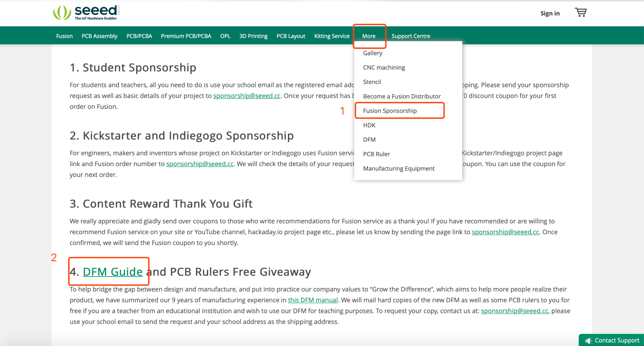Click the 'this DFM manual' link
This screenshot has width=644, height=346.
(313, 300)
